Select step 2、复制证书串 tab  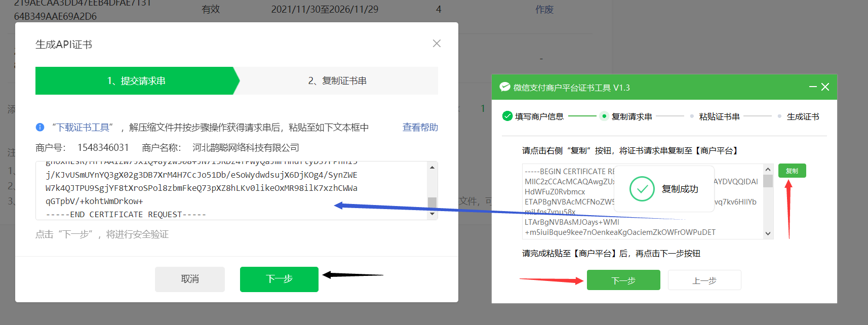tap(338, 80)
